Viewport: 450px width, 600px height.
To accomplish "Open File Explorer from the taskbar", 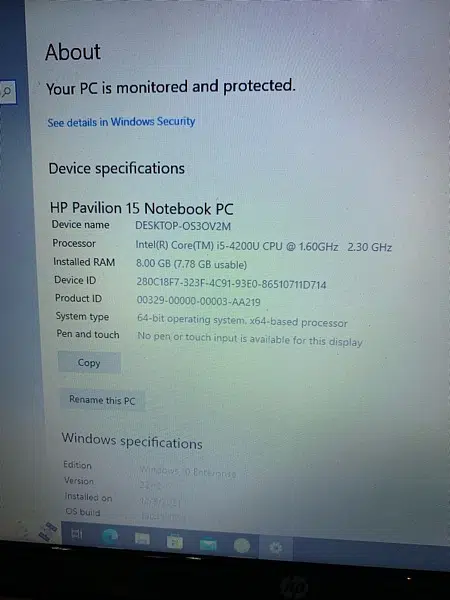I will pos(142,539).
